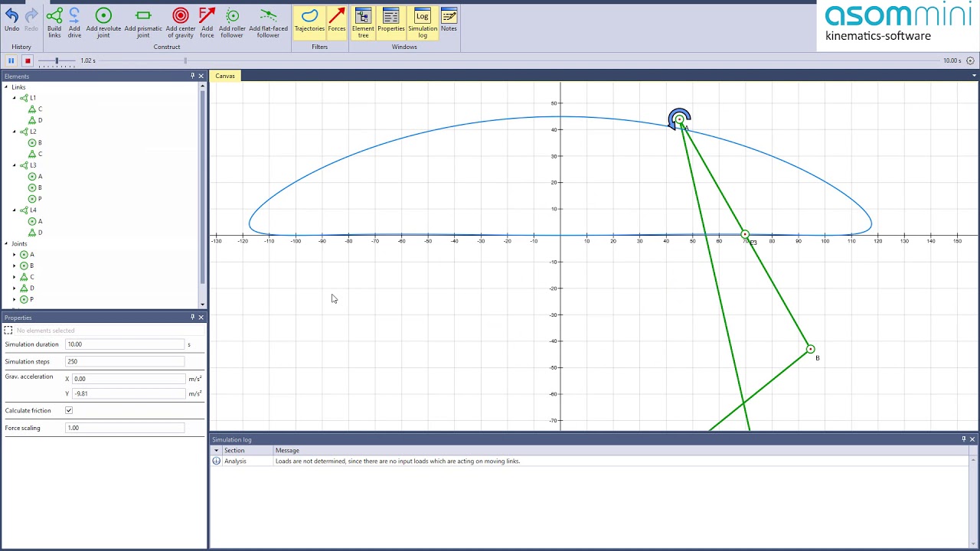Select the Add prismatic joint tool

[x=143, y=23]
